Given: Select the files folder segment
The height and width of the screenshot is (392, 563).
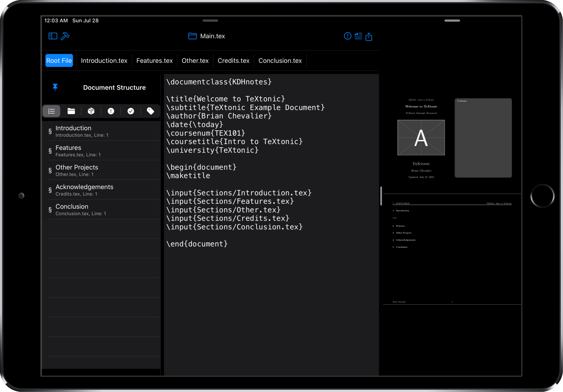Looking at the screenshot, I should 71,111.
